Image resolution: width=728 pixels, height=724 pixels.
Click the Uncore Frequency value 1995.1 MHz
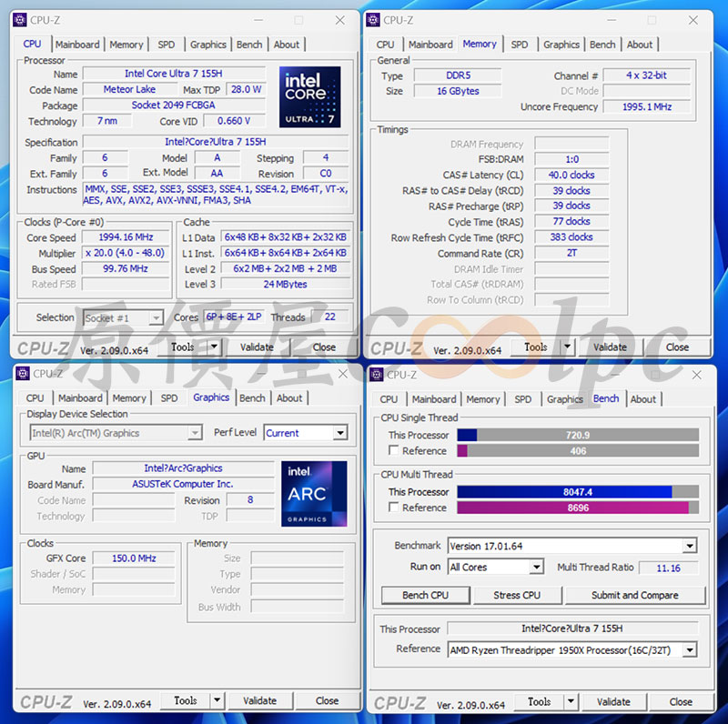pos(647,106)
